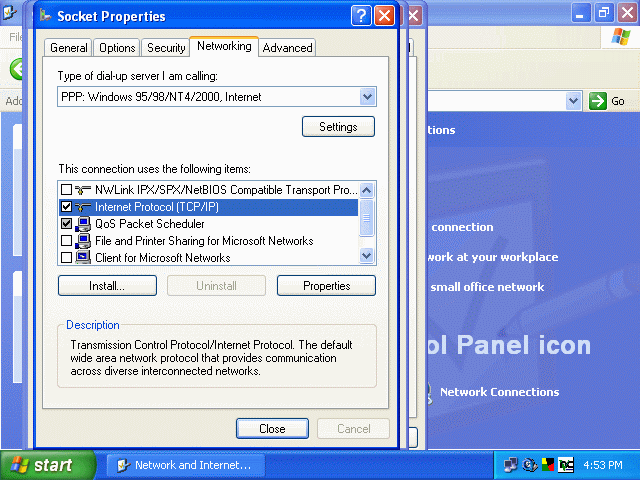
Task: Open the Start menu
Action: [x=48, y=465]
